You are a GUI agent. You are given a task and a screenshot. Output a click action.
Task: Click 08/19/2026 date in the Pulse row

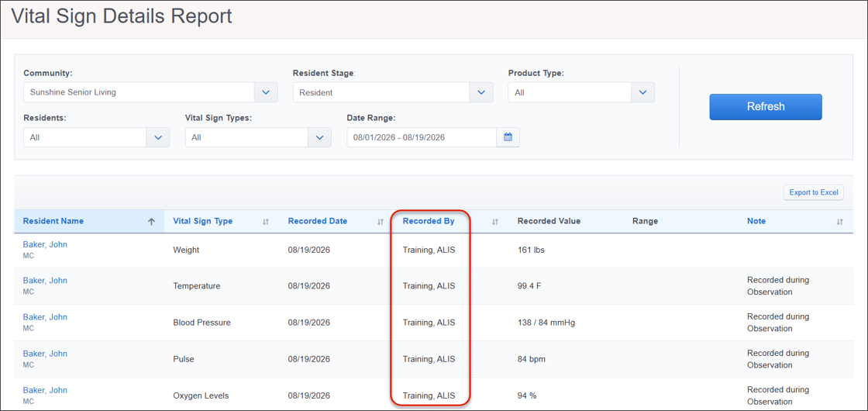309,360
